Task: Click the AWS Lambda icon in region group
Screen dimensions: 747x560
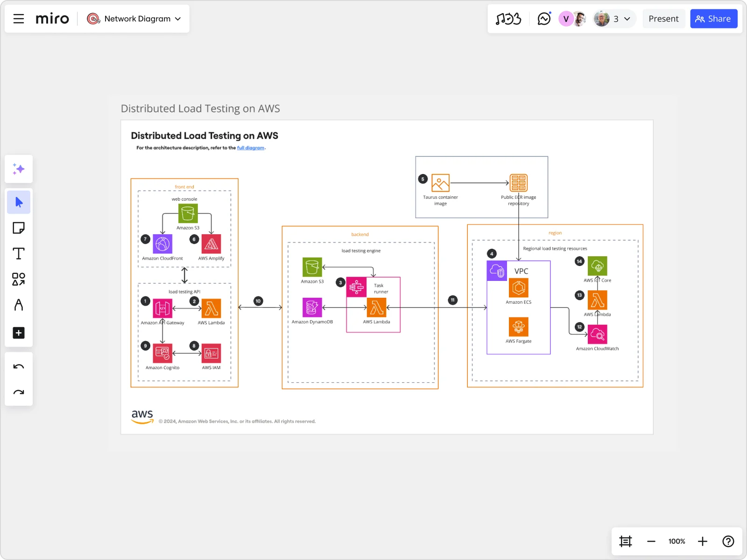Action: (x=598, y=300)
